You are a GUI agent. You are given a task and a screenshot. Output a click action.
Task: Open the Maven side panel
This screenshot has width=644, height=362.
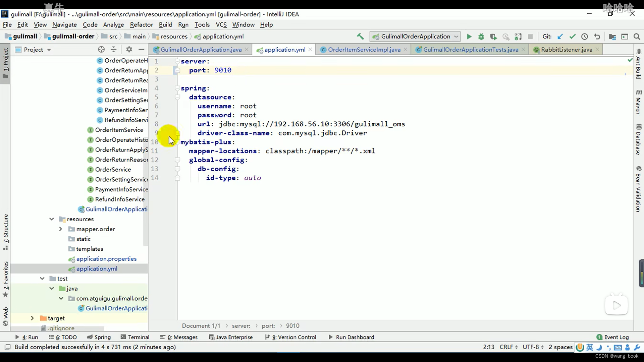(638, 102)
